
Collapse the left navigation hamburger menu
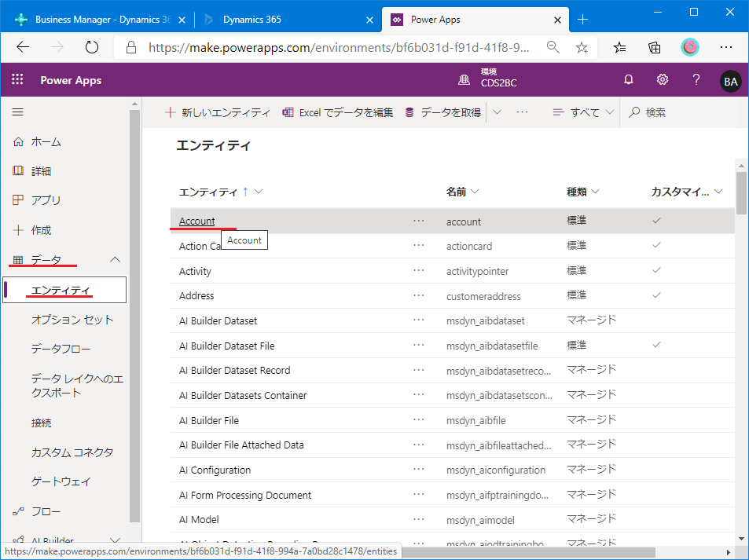[17, 112]
